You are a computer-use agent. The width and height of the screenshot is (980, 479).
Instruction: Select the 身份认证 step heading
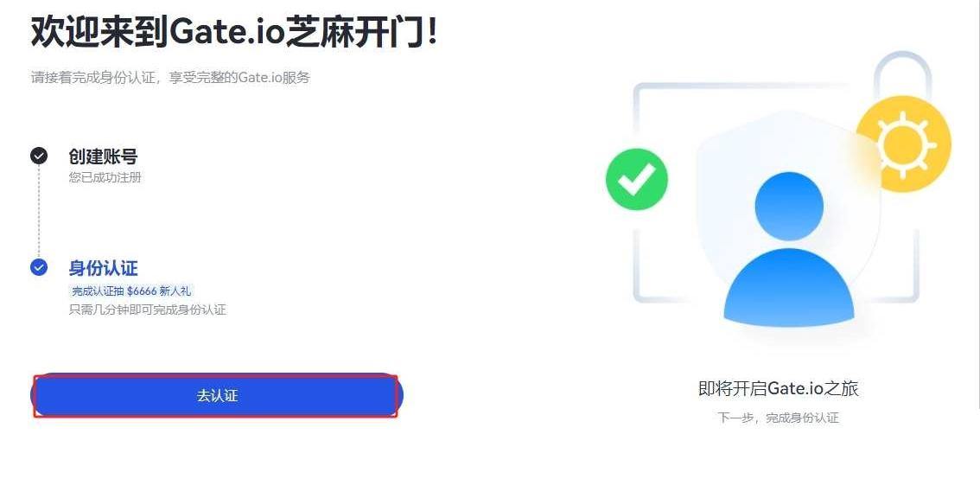103,268
